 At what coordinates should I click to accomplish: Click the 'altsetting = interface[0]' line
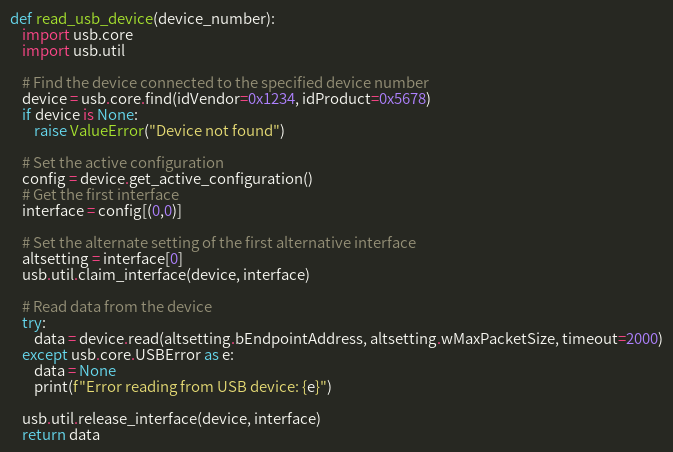[x=102, y=259]
